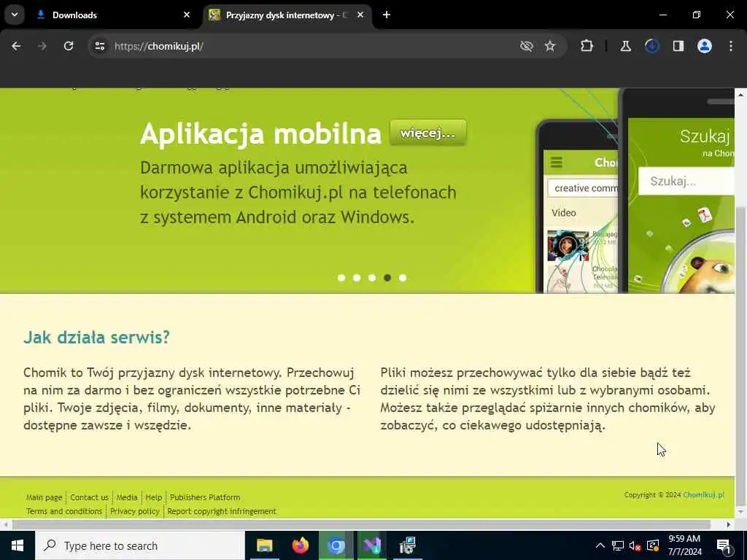Click the muted volume tray icon

635,545
